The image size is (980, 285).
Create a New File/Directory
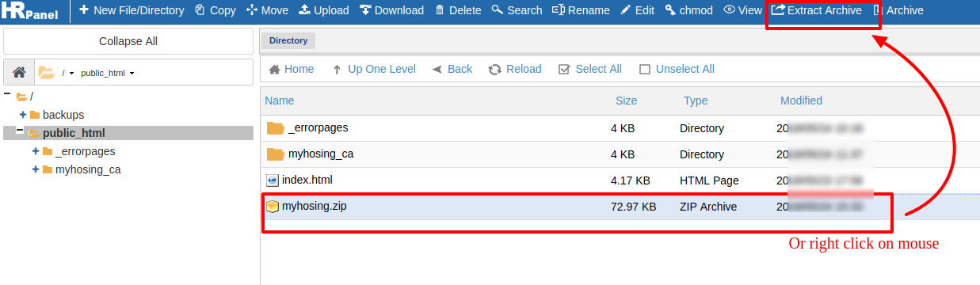(x=132, y=10)
